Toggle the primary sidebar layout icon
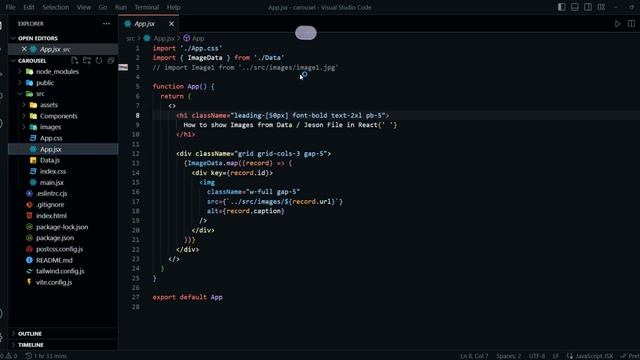 point(562,7)
